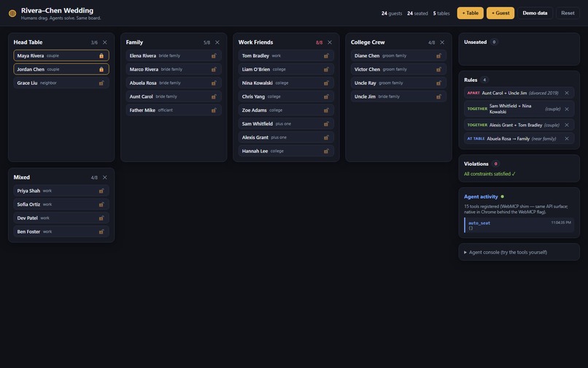Viewport: 588px width, 368px height.
Task: Delete the College Crew table
Action: (442, 42)
